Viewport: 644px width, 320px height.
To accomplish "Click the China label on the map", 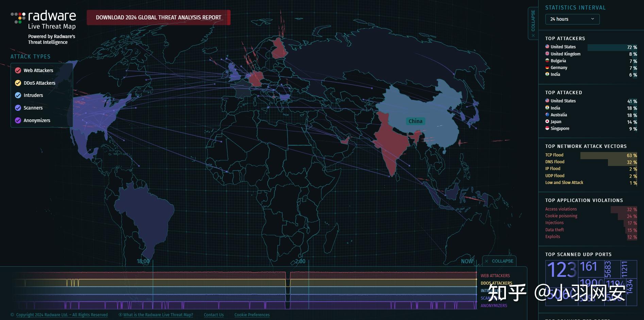I will (416, 121).
